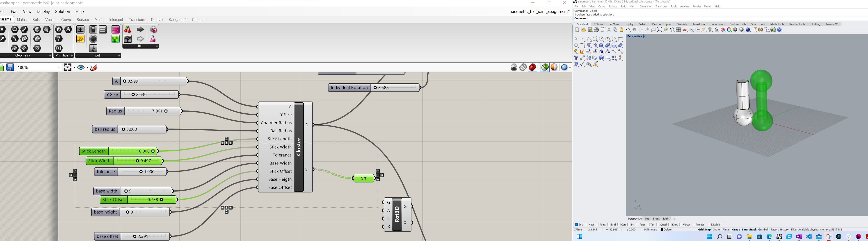Enable the Int object snap checkbox
This screenshot has width=868, height=241.
(x=629, y=225)
